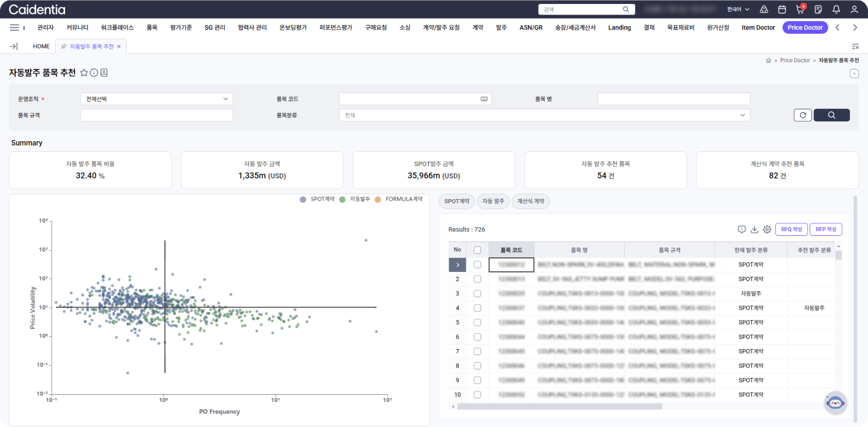Viewport: 868px width, 427px height.
Task: Open the 품목분류 dropdown
Action: coord(544,115)
